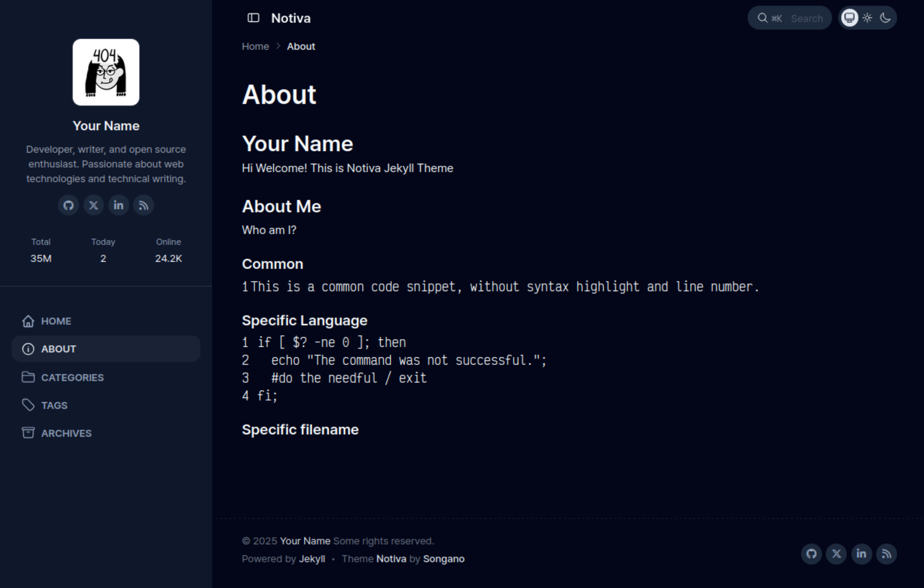
Task: Click the footer RSS feed icon
Action: pos(887,554)
